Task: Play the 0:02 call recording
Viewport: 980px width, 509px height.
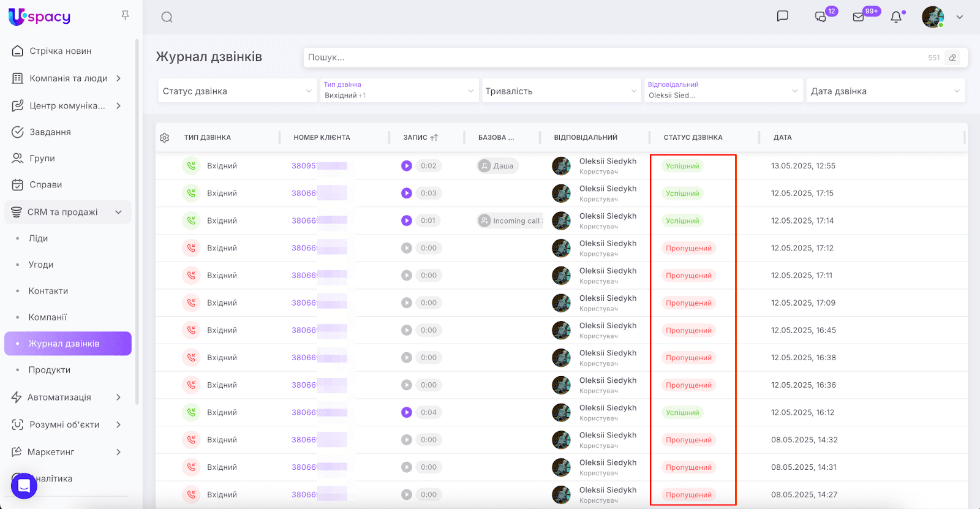Action: coord(407,166)
